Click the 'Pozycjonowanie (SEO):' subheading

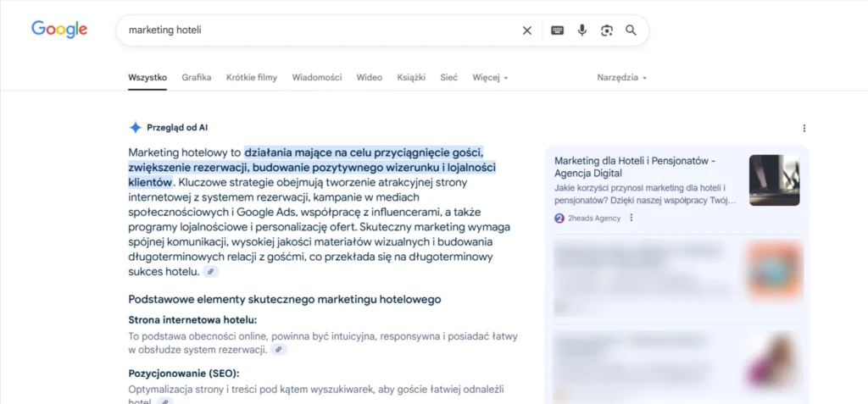tap(184, 373)
